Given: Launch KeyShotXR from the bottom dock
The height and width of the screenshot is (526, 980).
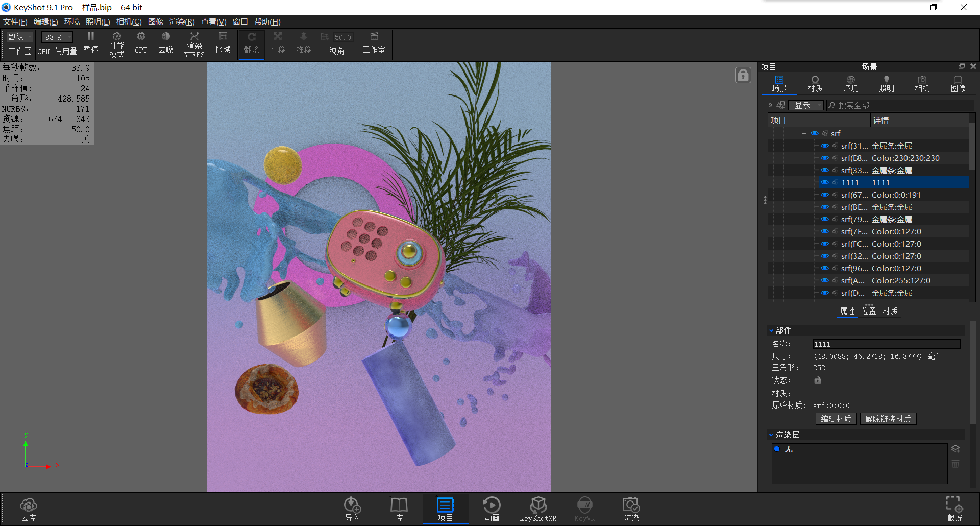Looking at the screenshot, I should pyautogui.click(x=538, y=508).
